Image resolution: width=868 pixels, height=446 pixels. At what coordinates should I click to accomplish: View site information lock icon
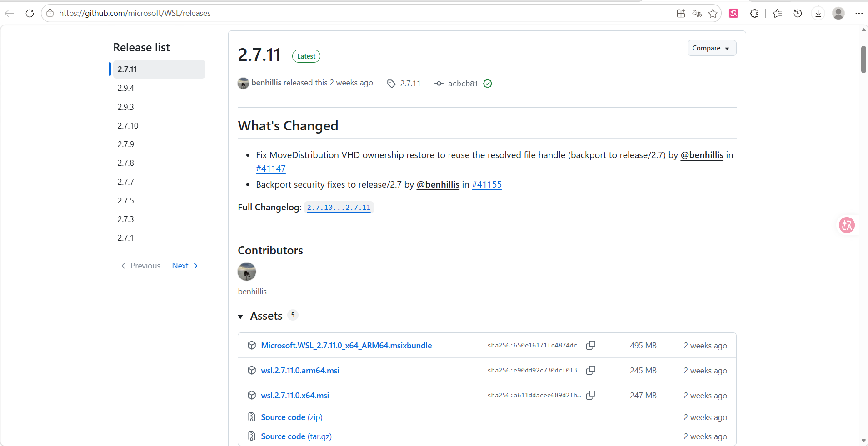pos(50,13)
